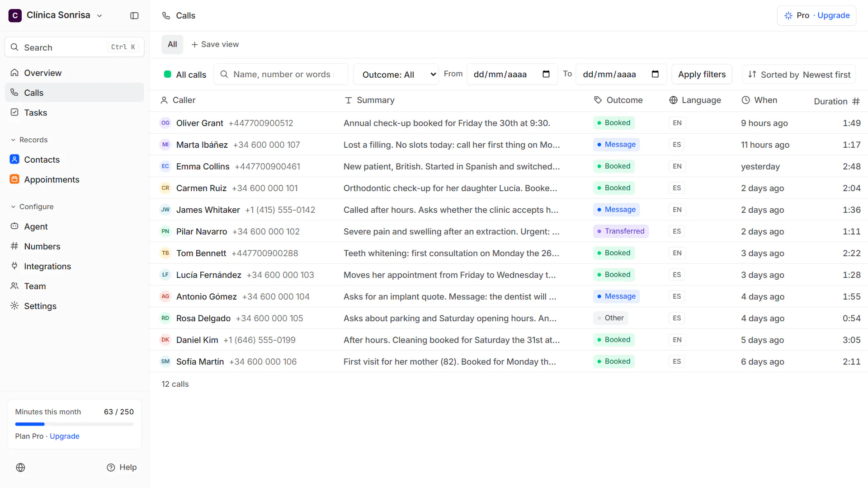Click the Agent robot icon
868x488 pixels.
[14, 226]
